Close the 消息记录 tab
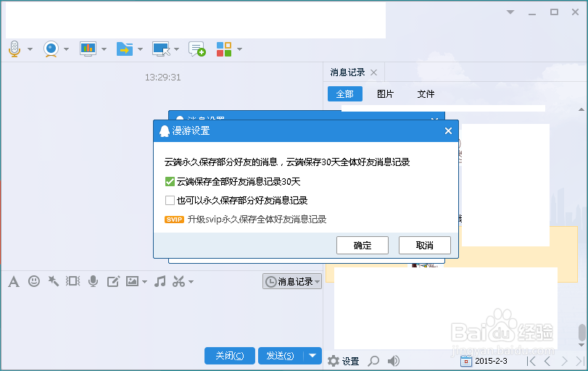Screen dimensions: 588x371 pos(374,72)
